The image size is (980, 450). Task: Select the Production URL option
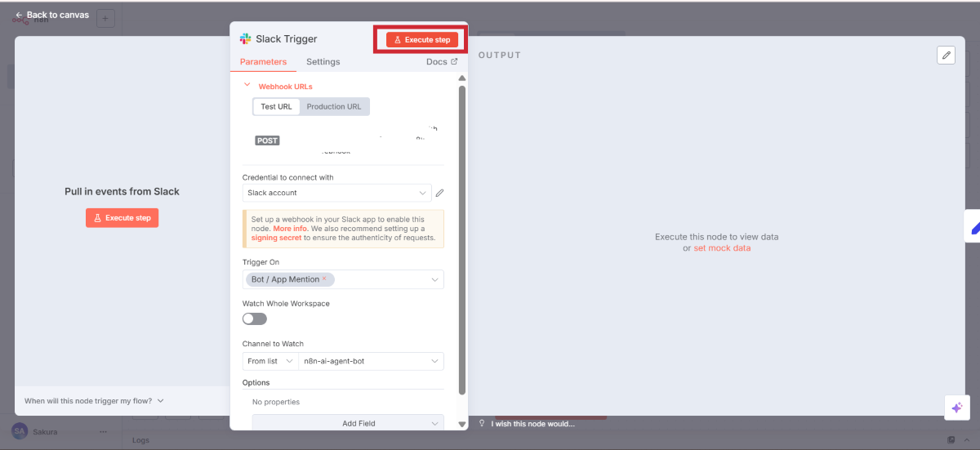tap(333, 107)
